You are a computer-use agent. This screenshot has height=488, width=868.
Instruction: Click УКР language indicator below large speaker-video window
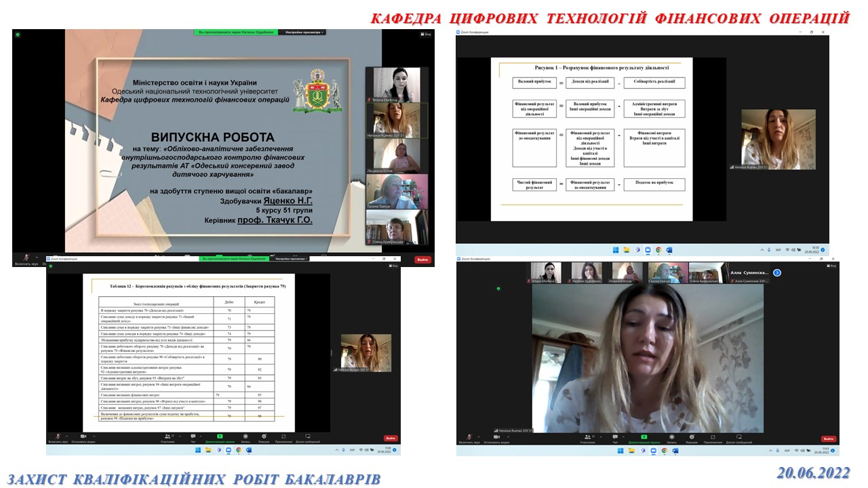click(787, 451)
